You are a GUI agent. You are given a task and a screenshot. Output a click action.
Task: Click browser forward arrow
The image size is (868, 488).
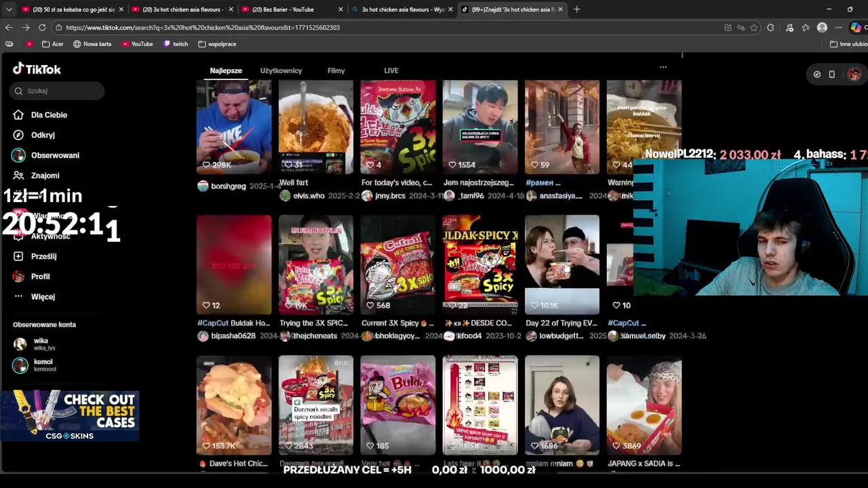click(x=25, y=28)
